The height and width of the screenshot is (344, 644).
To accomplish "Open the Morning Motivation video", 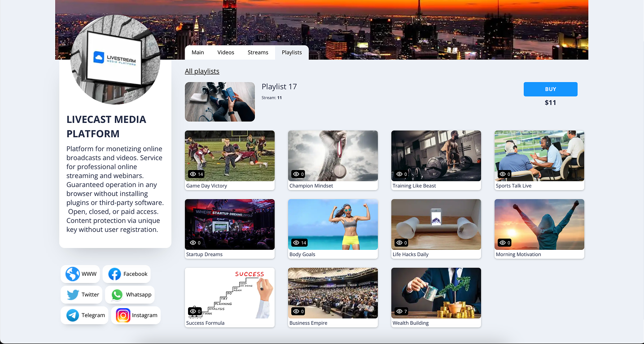I will 539,224.
